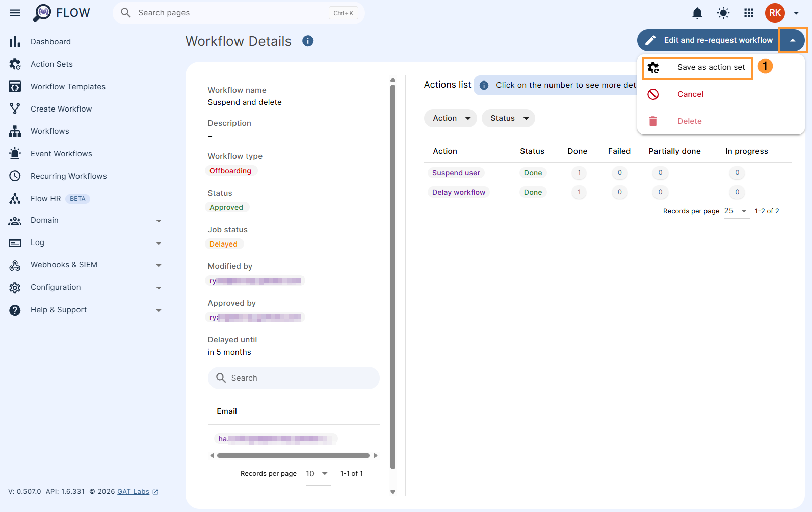This screenshot has height=512, width=812.
Task: Click the Search pages field
Action: pos(239,13)
